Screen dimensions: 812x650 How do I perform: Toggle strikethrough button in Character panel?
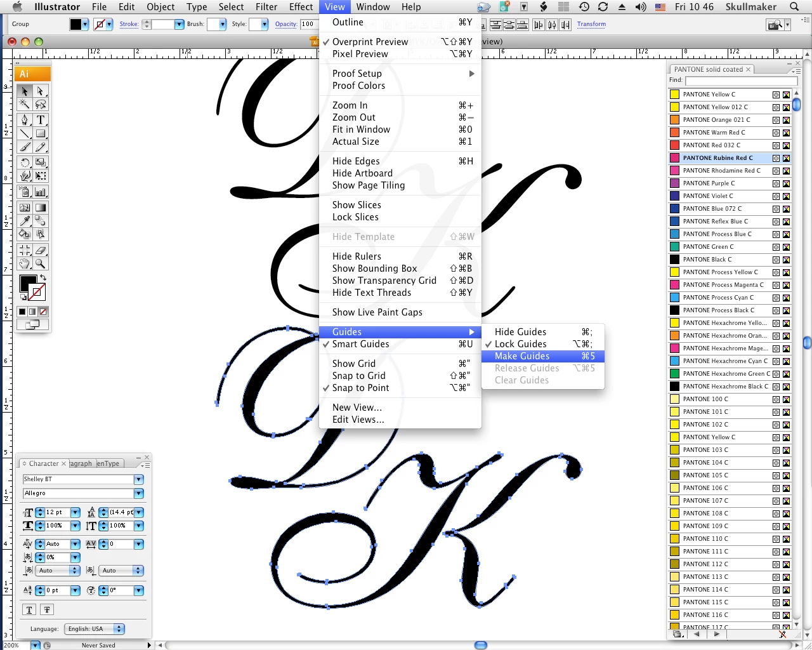tap(46, 609)
